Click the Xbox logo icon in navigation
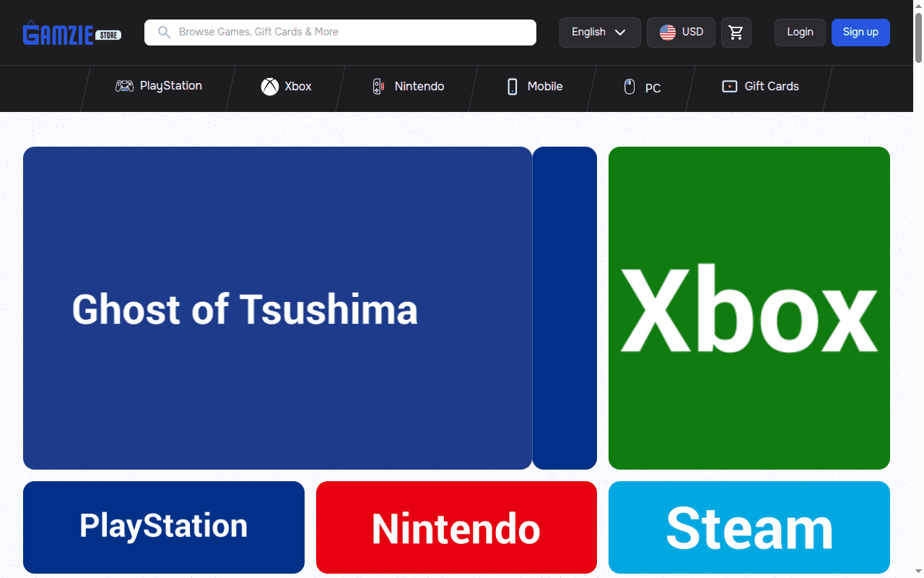 click(x=270, y=87)
